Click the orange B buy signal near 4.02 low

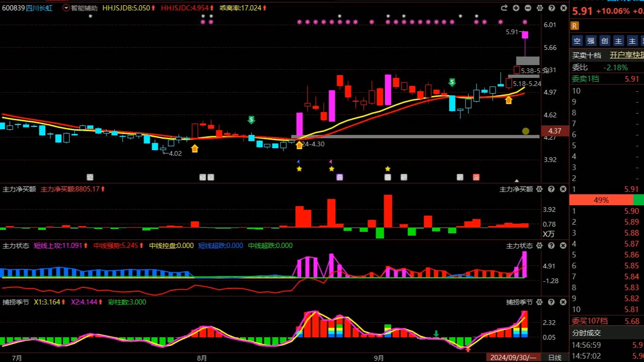tap(195, 148)
